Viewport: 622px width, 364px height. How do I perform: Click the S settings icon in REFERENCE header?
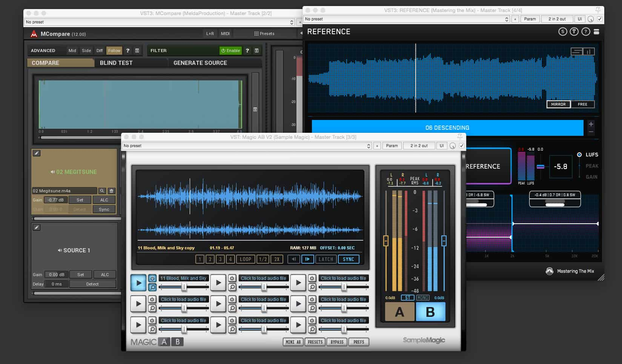[563, 32]
